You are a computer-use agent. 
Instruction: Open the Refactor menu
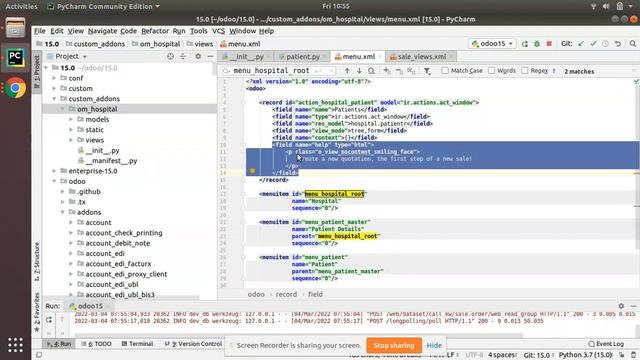click(x=155, y=31)
